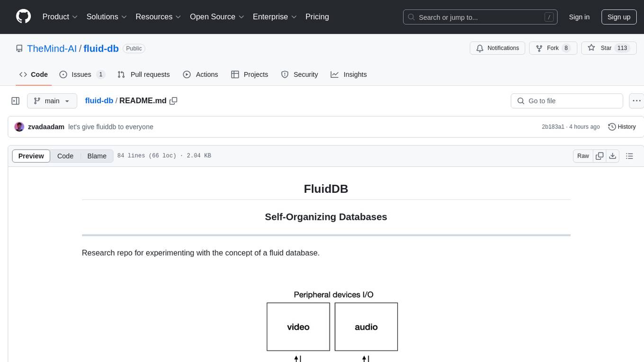
Task: Switch to the Blame view
Action: pos(97,156)
